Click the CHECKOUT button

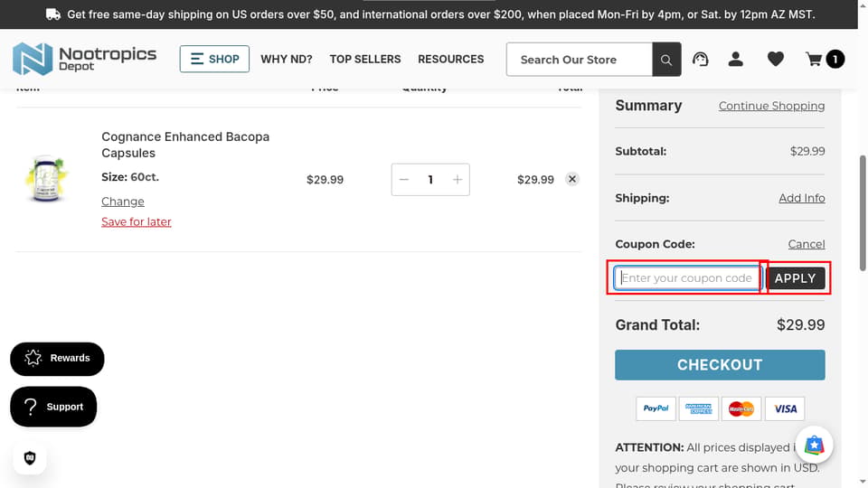(720, 364)
